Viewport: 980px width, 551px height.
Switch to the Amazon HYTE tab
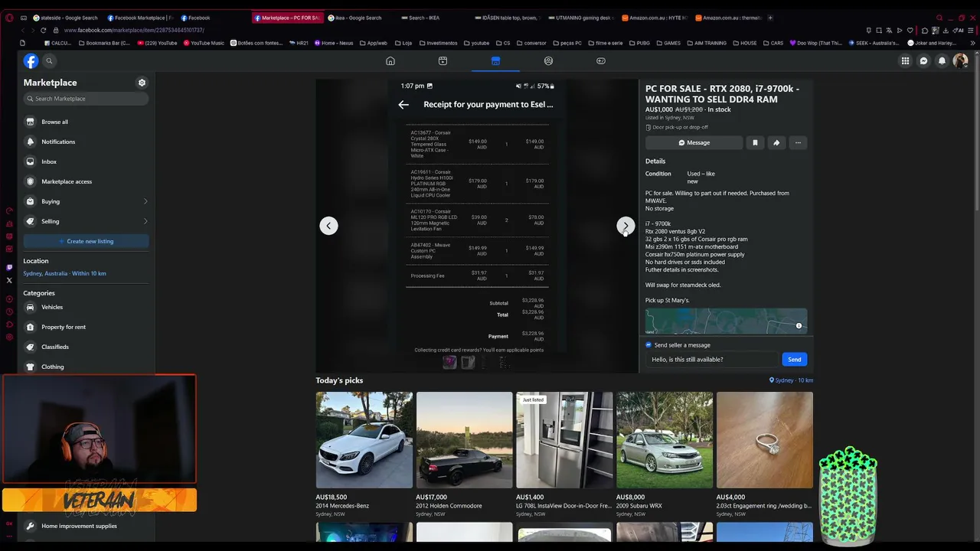(655, 18)
